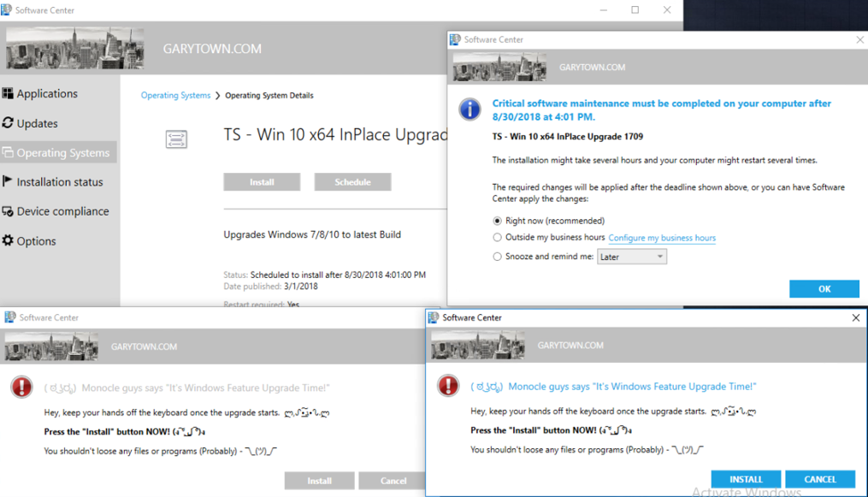Open the Operating Systems sidebar section
This screenshot has height=497, width=868.
[62, 153]
